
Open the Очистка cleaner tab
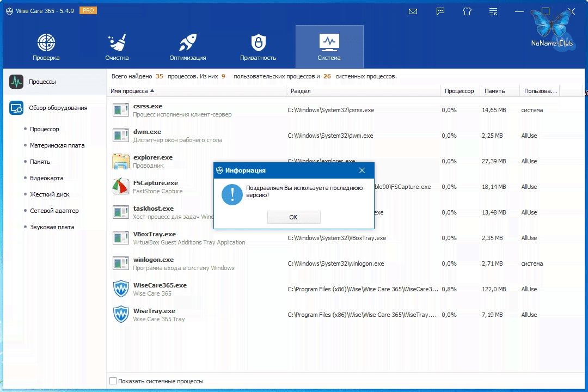click(x=117, y=47)
